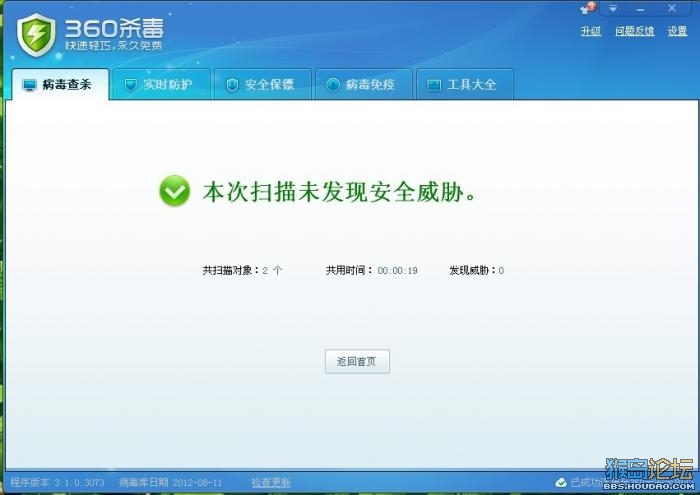Screen dimensions: 700x495
Task: Close the 360杀毒 window
Action: (672, 8)
